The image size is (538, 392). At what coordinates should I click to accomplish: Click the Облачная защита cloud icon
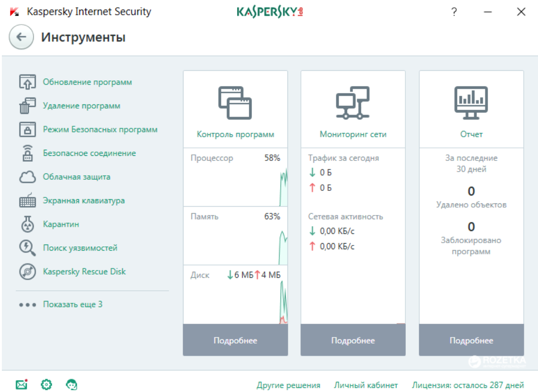coord(27,177)
